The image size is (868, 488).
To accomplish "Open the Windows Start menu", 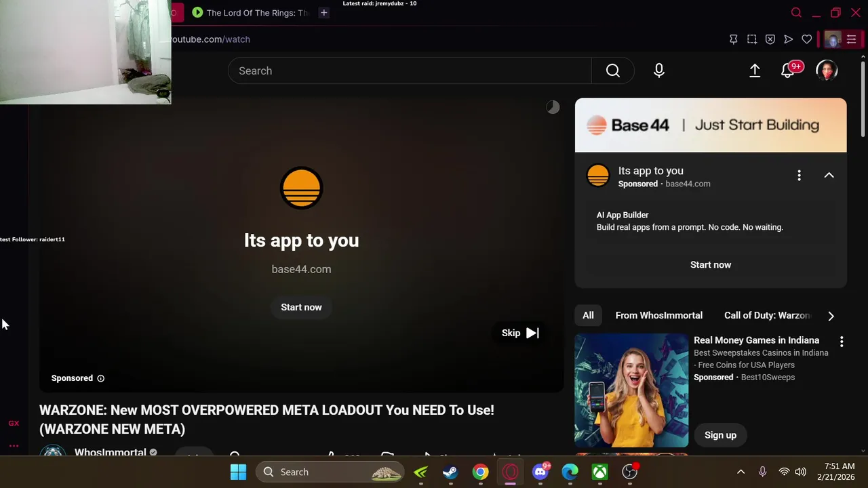I will (238, 472).
